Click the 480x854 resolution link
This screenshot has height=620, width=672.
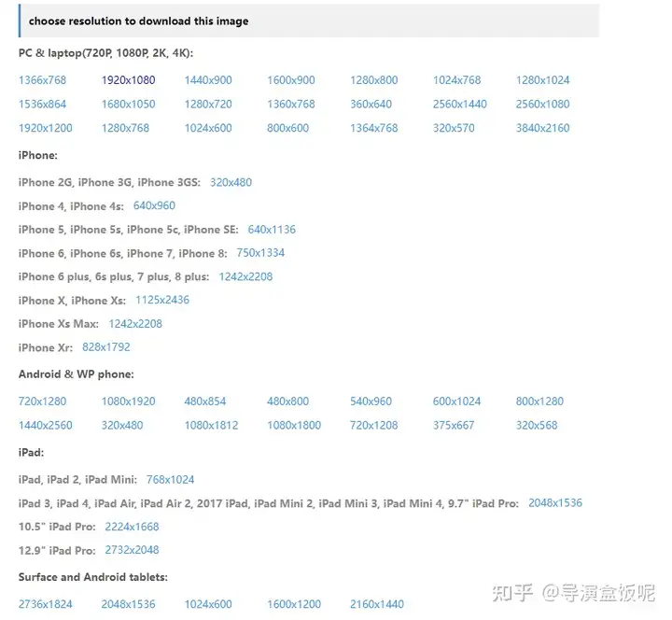[204, 402]
